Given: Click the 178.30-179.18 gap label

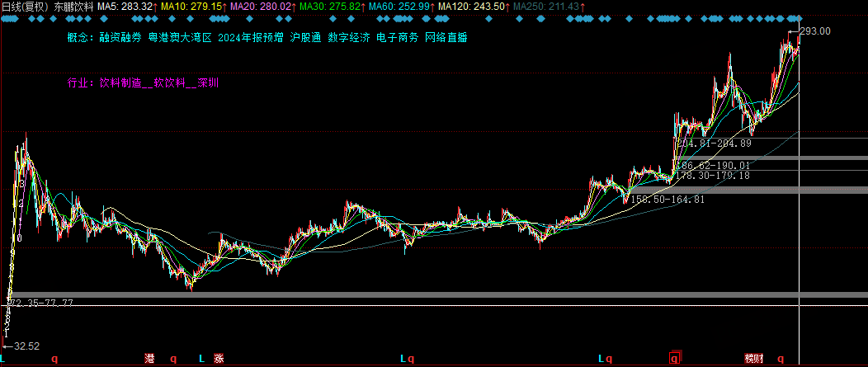Looking at the screenshot, I should pyautogui.click(x=713, y=176).
